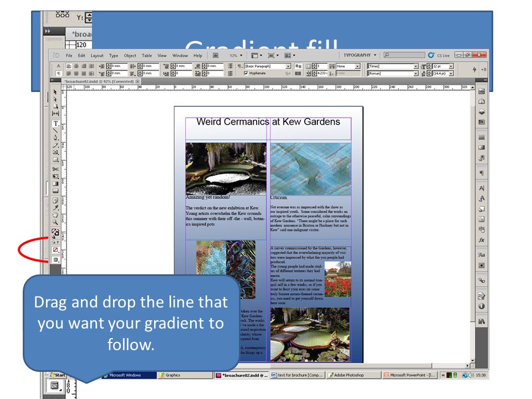Select the Free Transform tool

[55, 176]
